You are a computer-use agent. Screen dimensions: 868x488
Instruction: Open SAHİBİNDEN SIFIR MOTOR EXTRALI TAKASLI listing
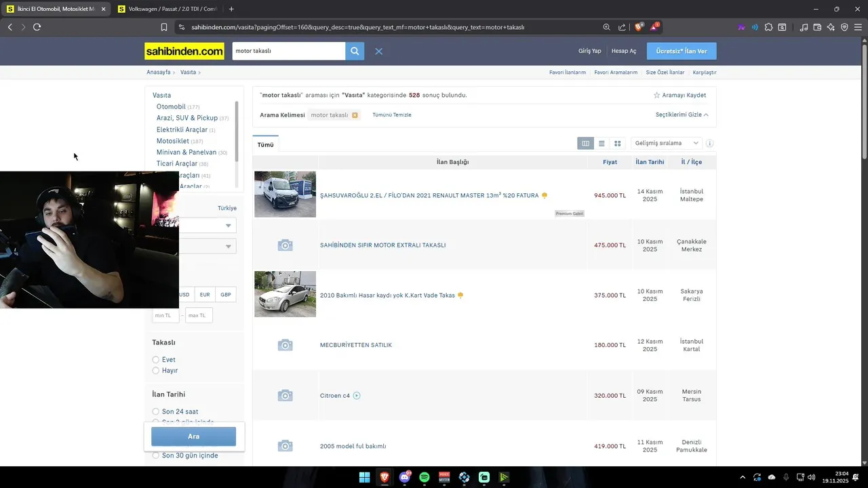[x=382, y=245]
